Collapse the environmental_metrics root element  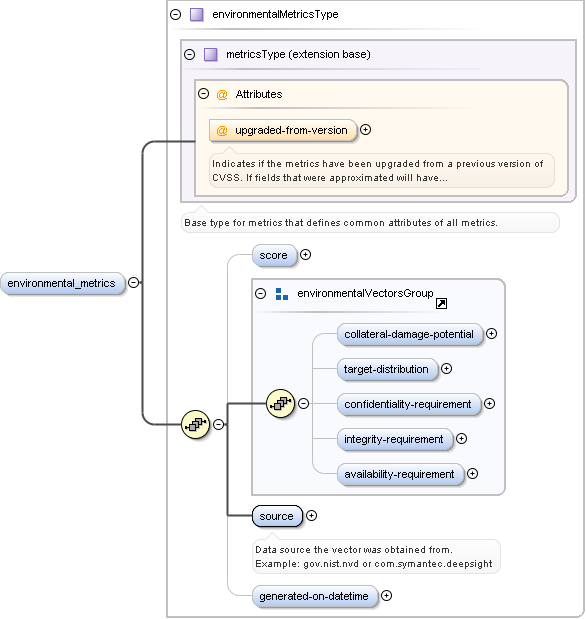133,283
